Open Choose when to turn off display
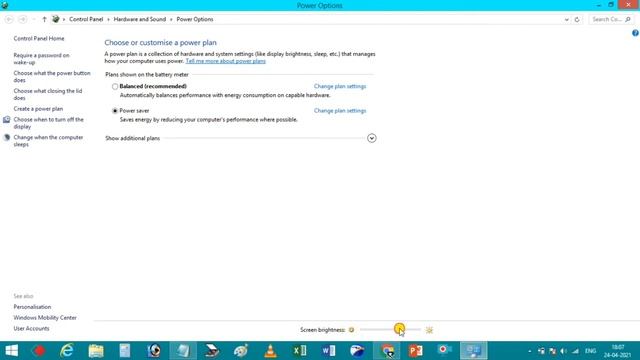The height and width of the screenshot is (360, 640). (48, 123)
